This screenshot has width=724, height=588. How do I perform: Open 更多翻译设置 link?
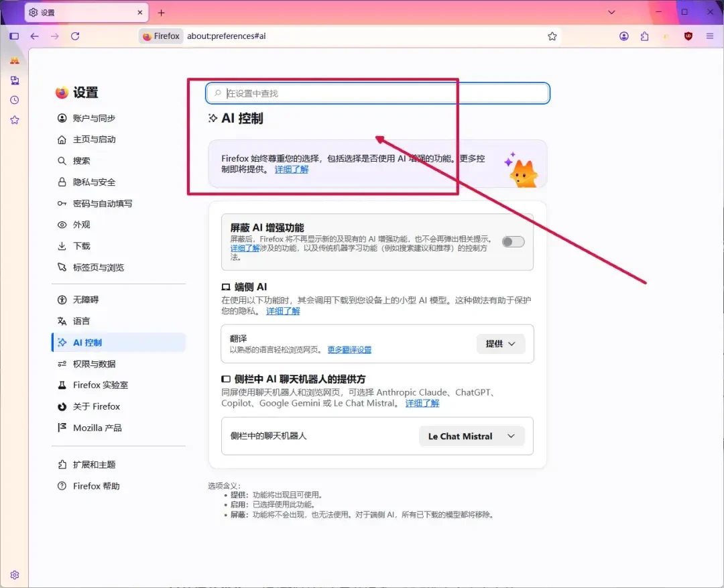tap(349, 350)
